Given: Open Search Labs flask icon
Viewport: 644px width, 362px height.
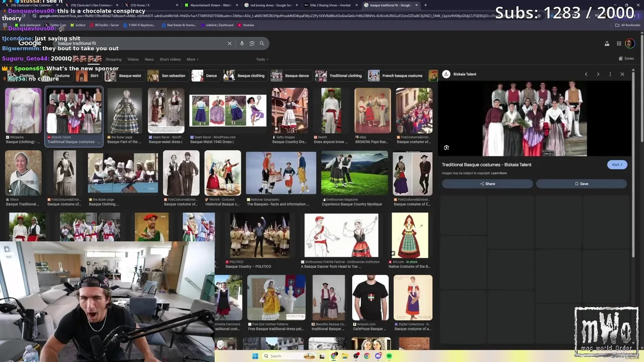Looking at the screenshot, I should pos(607,44).
